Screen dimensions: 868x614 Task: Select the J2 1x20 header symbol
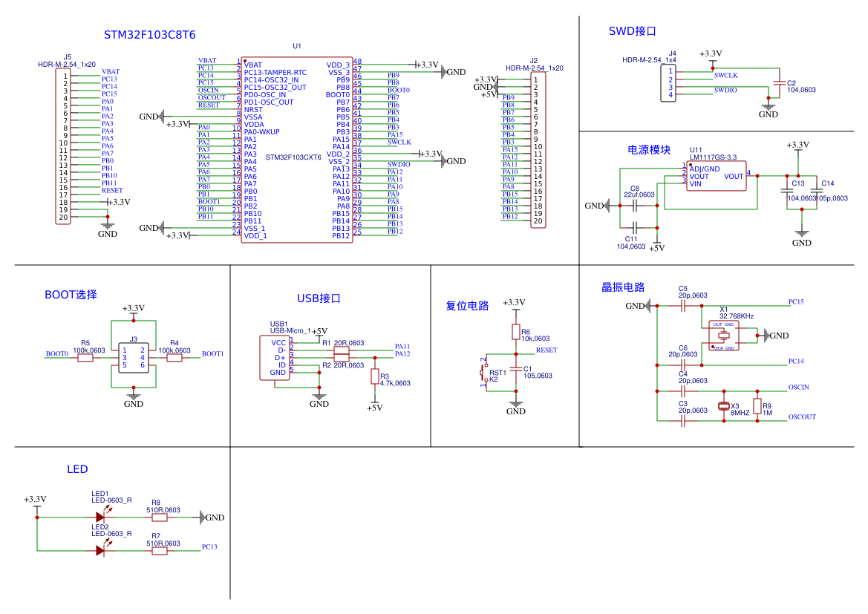coord(538,150)
